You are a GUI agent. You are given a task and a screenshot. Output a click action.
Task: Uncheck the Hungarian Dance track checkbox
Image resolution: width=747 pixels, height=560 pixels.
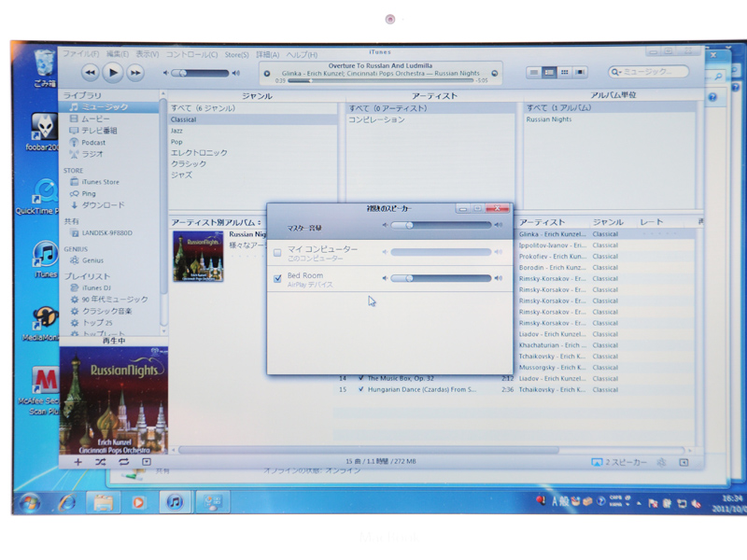[x=360, y=389]
